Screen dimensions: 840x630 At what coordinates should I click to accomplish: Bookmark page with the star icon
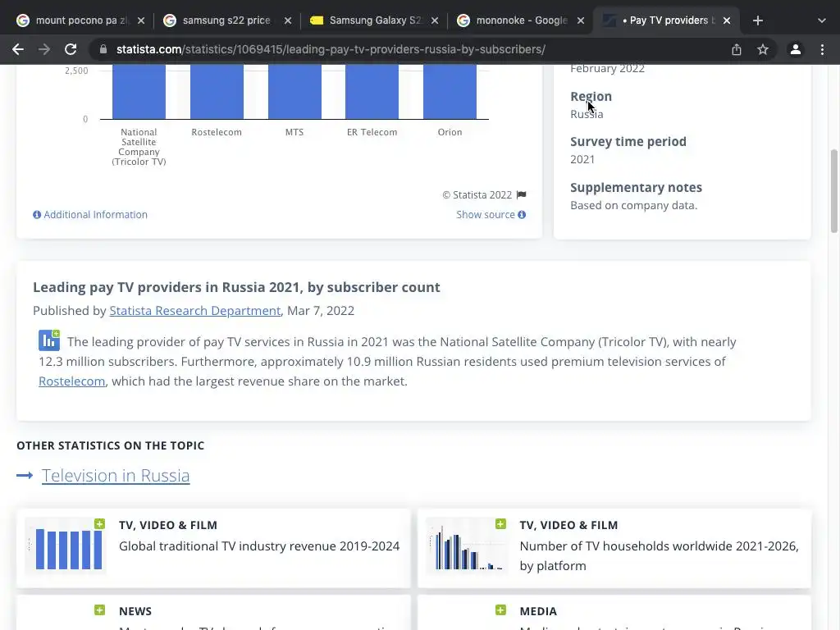click(763, 49)
